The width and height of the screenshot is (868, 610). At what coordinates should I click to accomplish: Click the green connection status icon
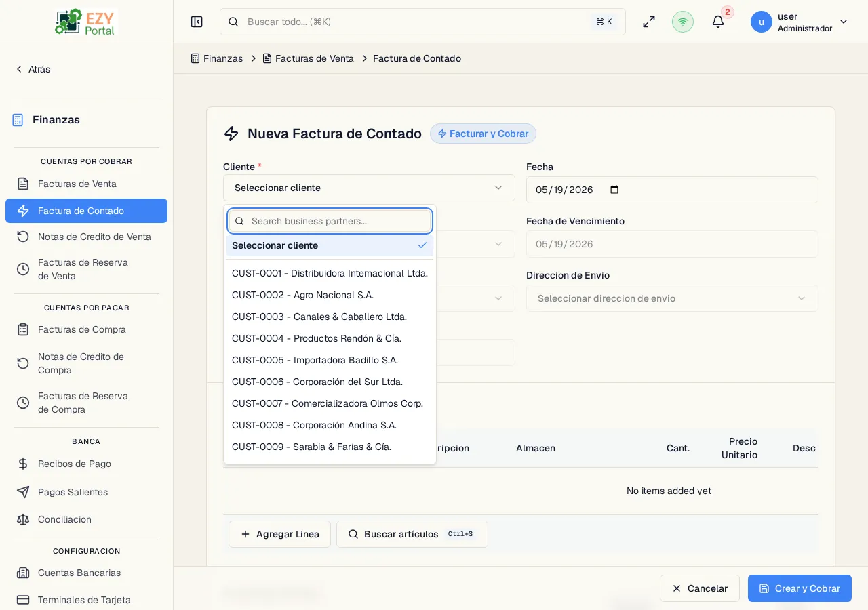[683, 22]
